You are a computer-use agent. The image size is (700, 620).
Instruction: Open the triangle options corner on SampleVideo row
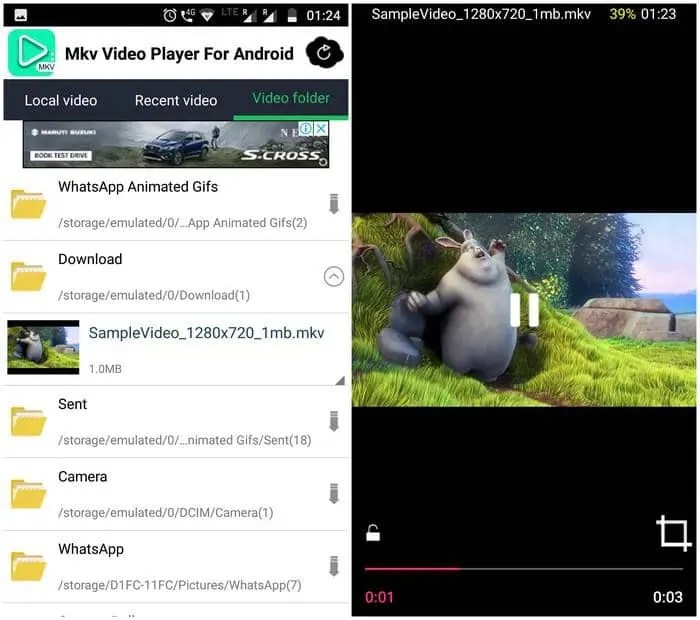pyautogui.click(x=340, y=380)
